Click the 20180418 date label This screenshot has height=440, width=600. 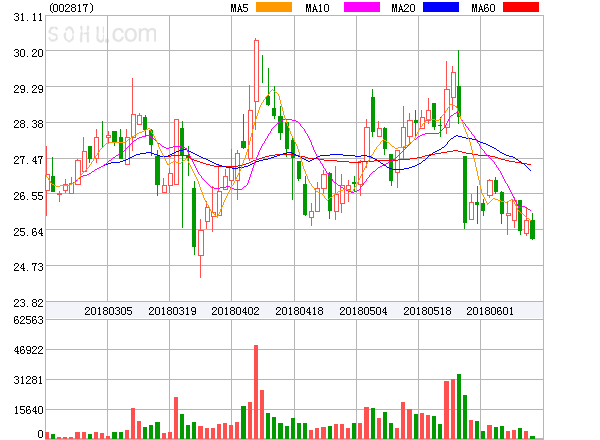(x=299, y=311)
